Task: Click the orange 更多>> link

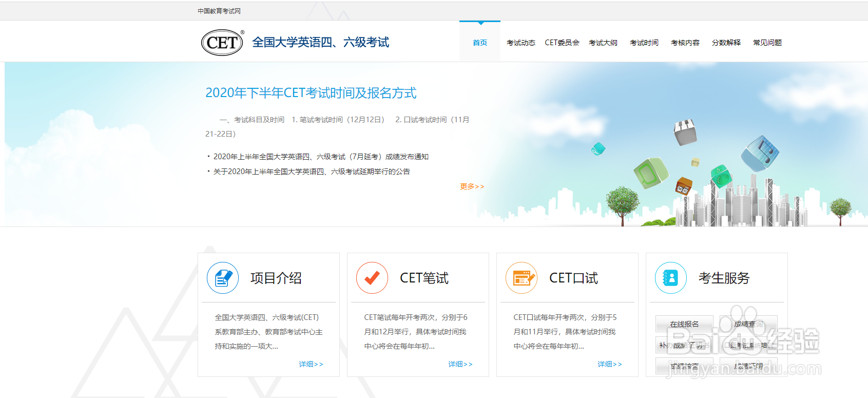Action: click(472, 186)
